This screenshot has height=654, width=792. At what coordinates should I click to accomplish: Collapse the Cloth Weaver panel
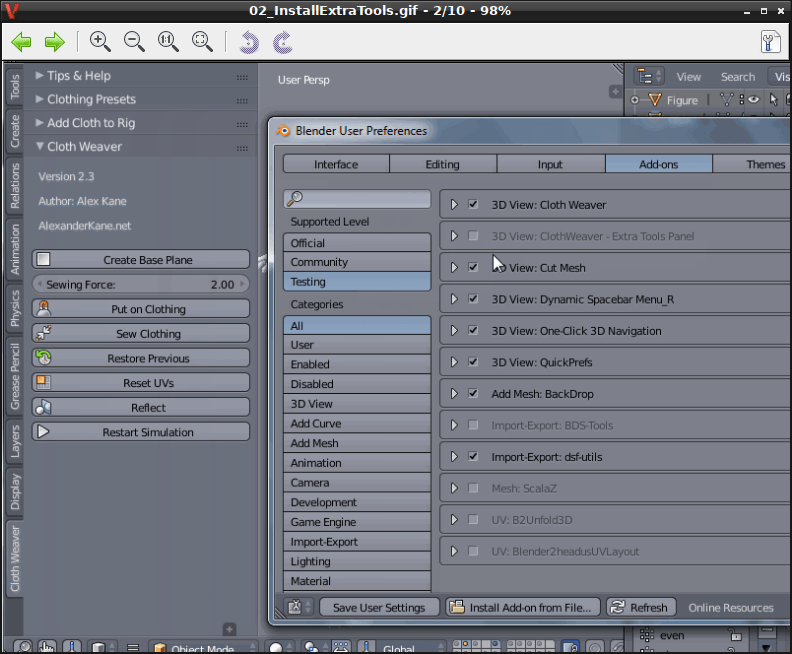[39, 146]
